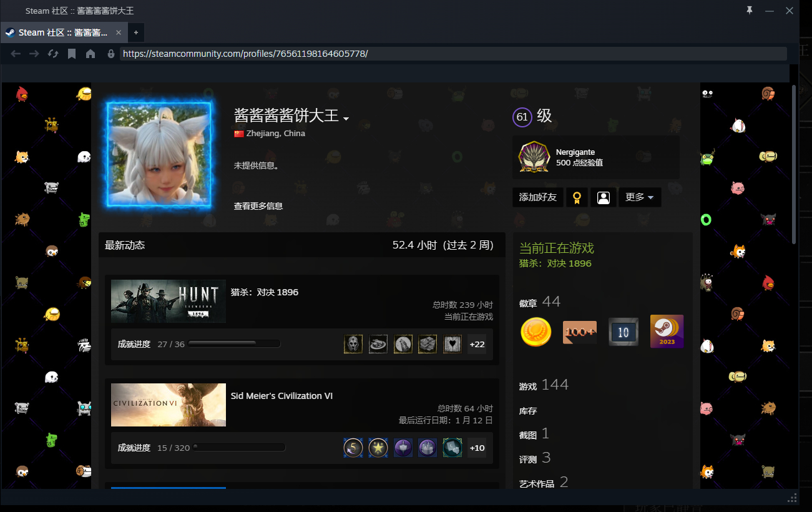Open third Civilization VI achievement icon
The height and width of the screenshot is (512, 812).
point(403,448)
